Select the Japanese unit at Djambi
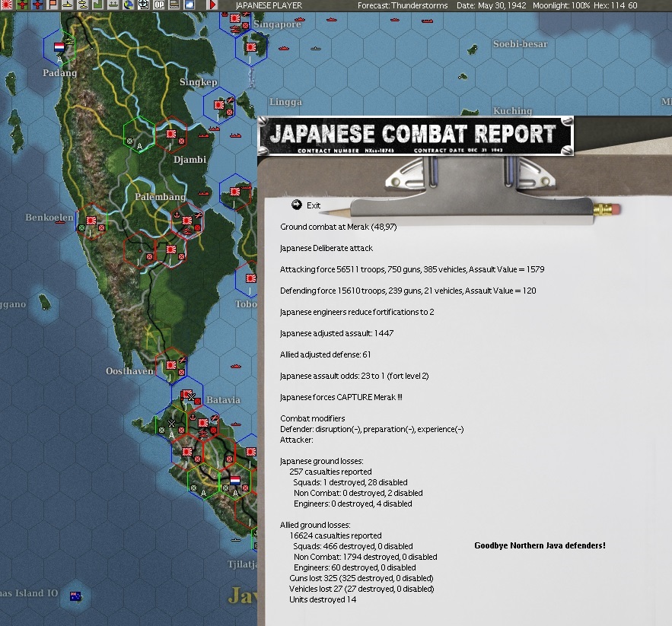Screen dimensions: 672x626 171,134
